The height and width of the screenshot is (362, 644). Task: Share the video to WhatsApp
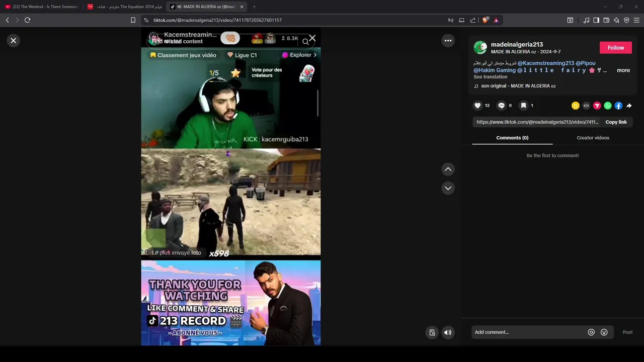click(608, 106)
